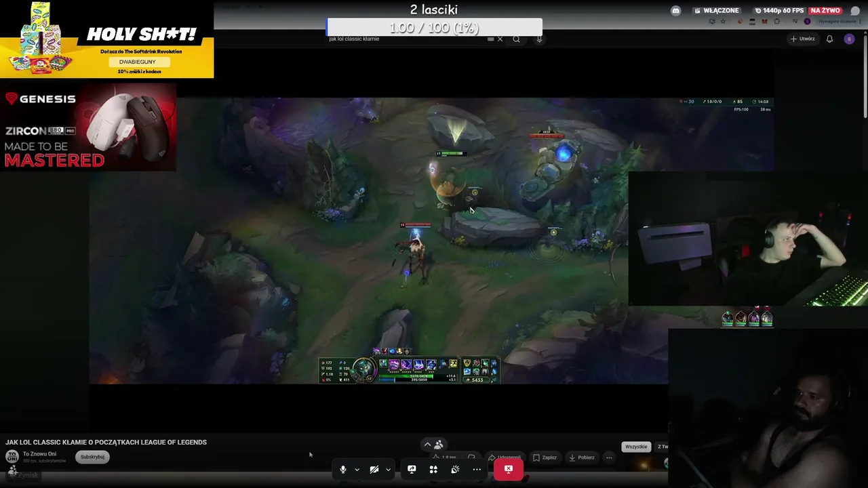
Task: Stop streaming with the red button
Action: [508, 469]
